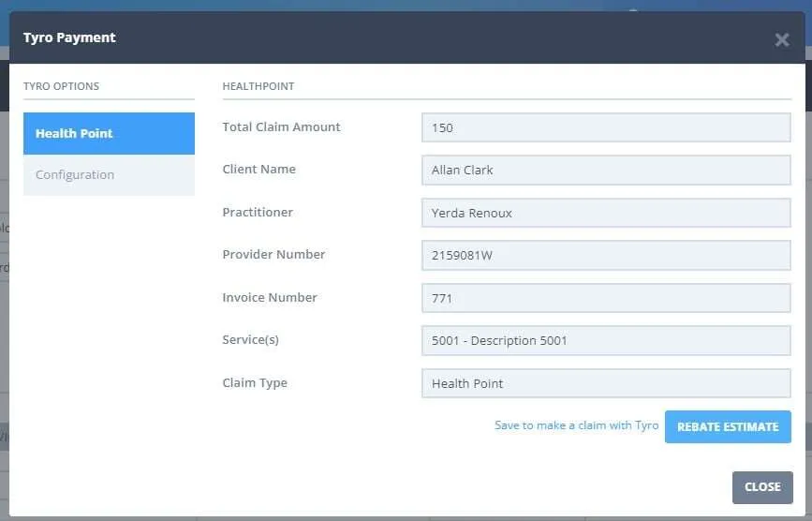Click the HEALTHPOINT section heading

pyautogui.click(x=258, y=86)
